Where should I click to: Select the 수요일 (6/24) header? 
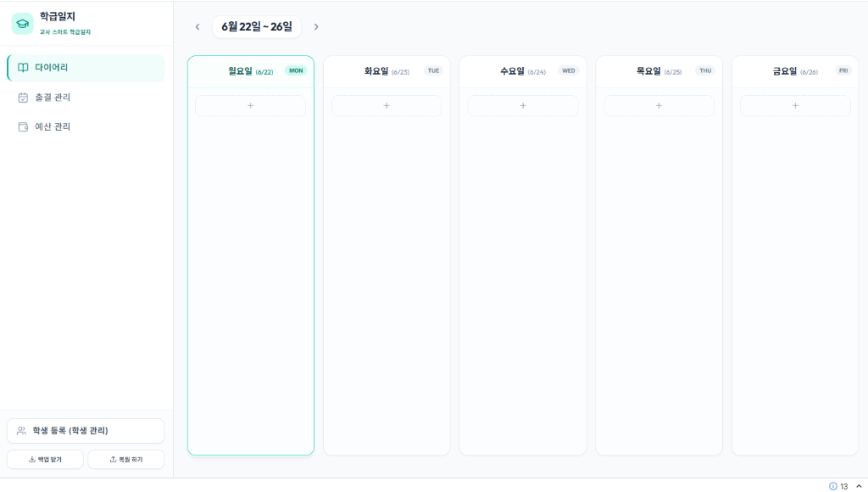point(523,71)
